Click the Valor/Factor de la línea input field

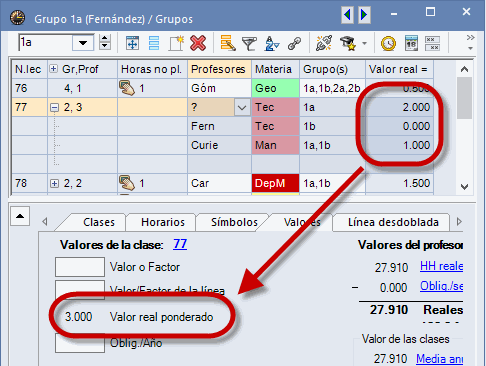(x=80, y=289)
